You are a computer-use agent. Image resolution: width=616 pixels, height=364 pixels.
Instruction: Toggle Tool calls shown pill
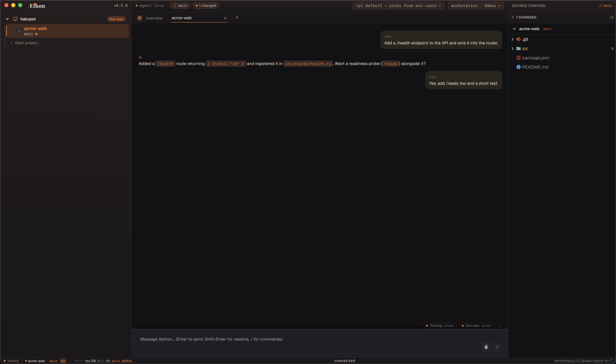(476, 326)
